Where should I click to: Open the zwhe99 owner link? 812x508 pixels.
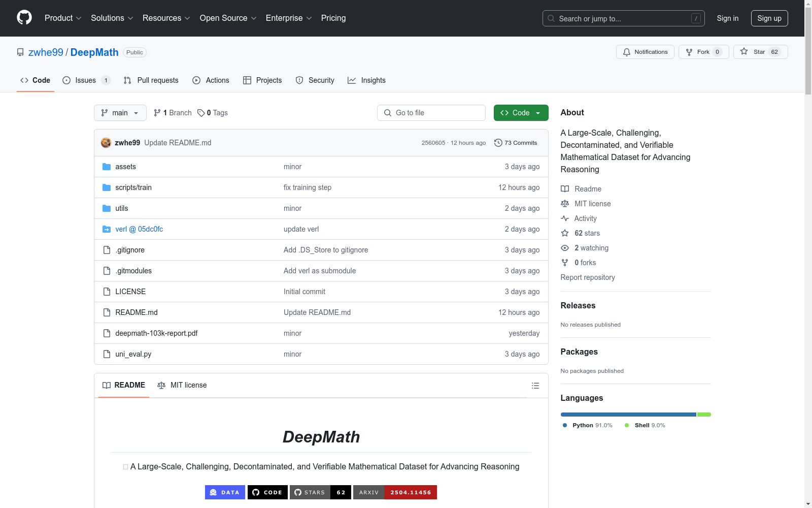click(46, 52)
